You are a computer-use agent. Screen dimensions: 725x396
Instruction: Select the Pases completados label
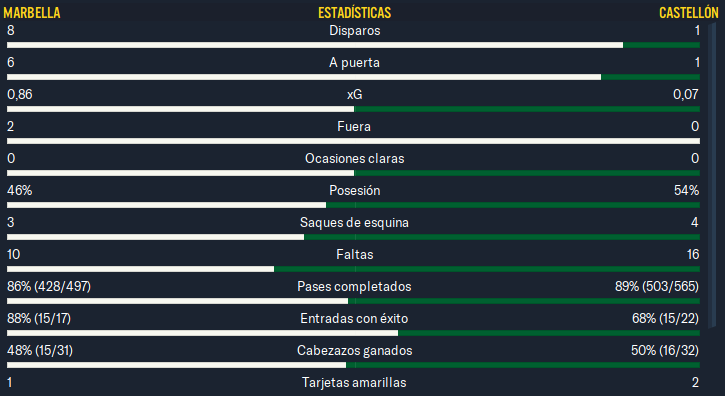[354, 286]
